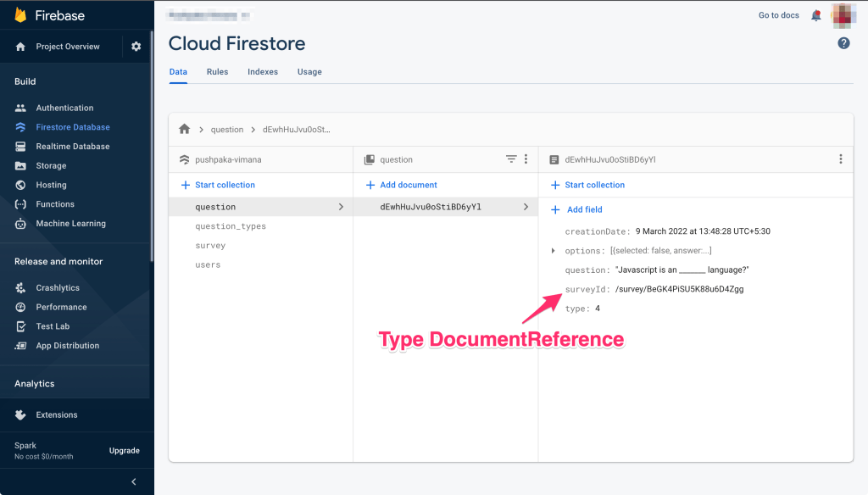868x495 pixels.
Task: Open document three-dot options menu
Action: tap(841, 159)
